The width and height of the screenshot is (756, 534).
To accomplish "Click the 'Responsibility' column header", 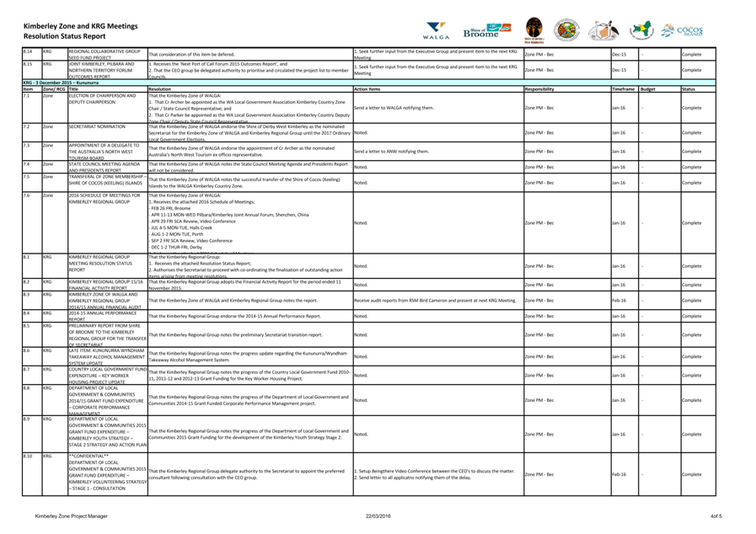I will pyautogui.click(x=539, y=89).
